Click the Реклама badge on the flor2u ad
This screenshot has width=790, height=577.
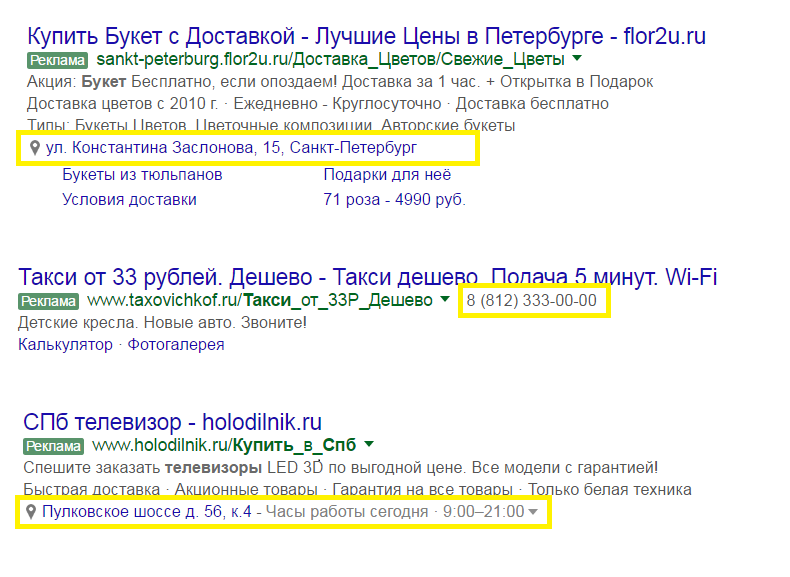click(x=56, y=60)
